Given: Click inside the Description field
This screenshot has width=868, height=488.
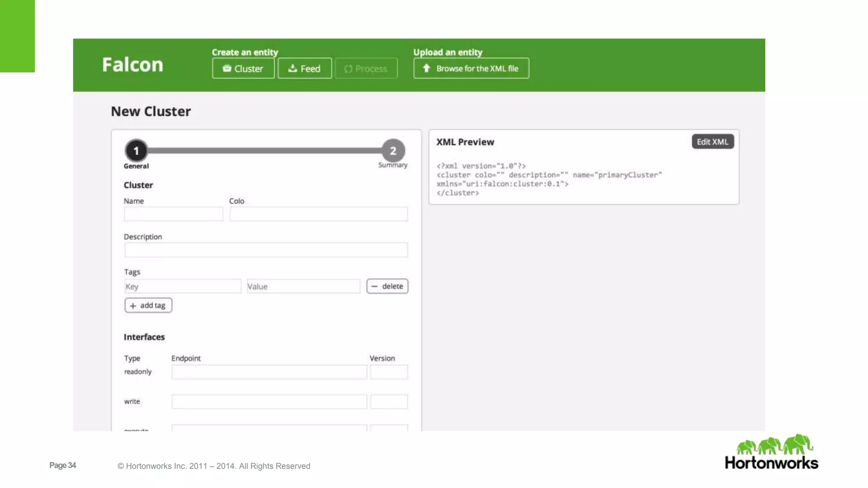Looking at the screenshot, I should pos(266,250).
